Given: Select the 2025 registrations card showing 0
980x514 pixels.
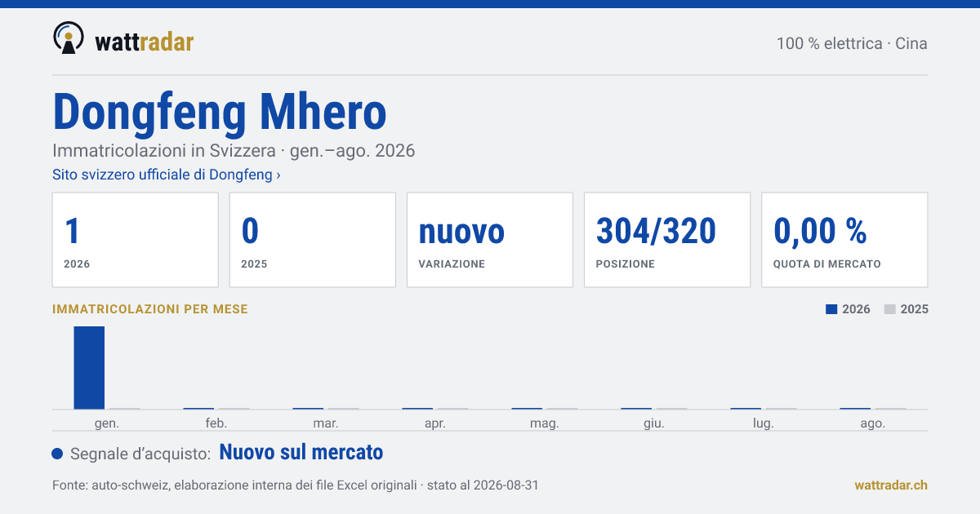Looking at the screenshot, I should point(313,240).
